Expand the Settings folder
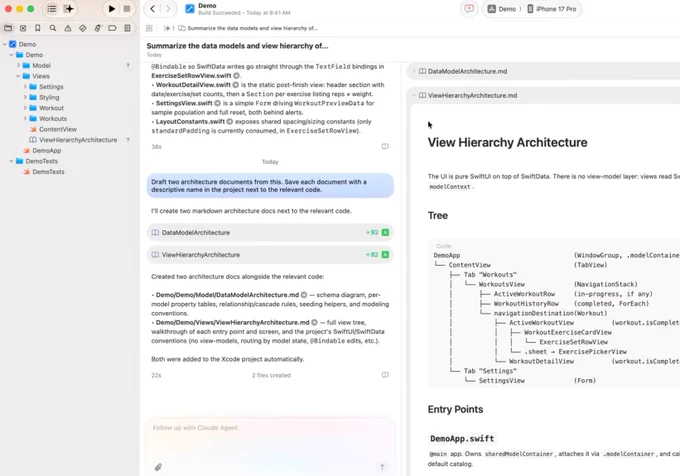The height and width of the screenshot is (476, 680). 25,87
